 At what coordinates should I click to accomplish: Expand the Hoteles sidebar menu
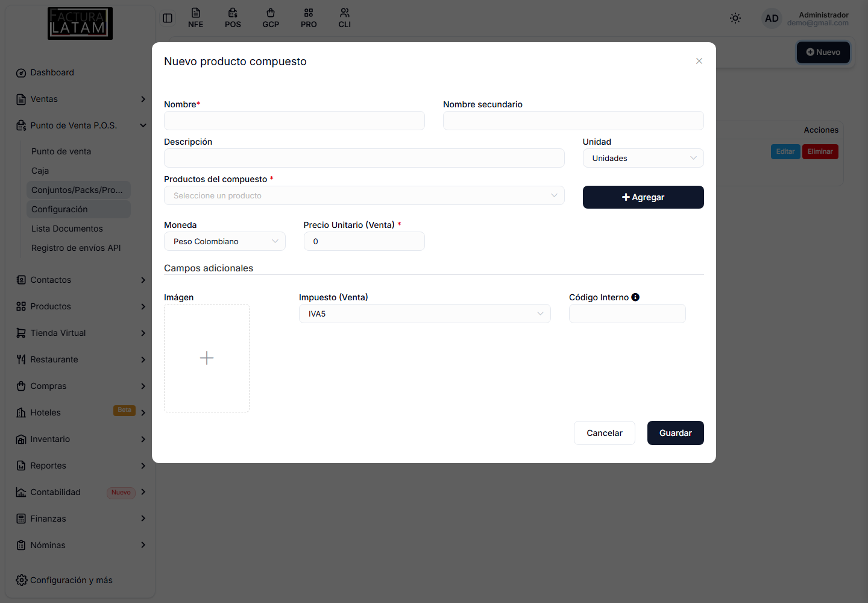tap(80, 412)
